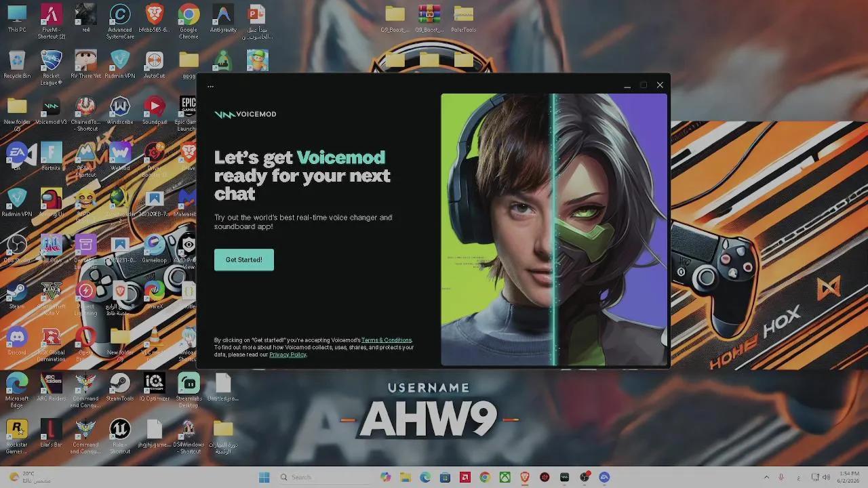
Task: Select the Gameloop desktop icon
Action: click(155, 248)
